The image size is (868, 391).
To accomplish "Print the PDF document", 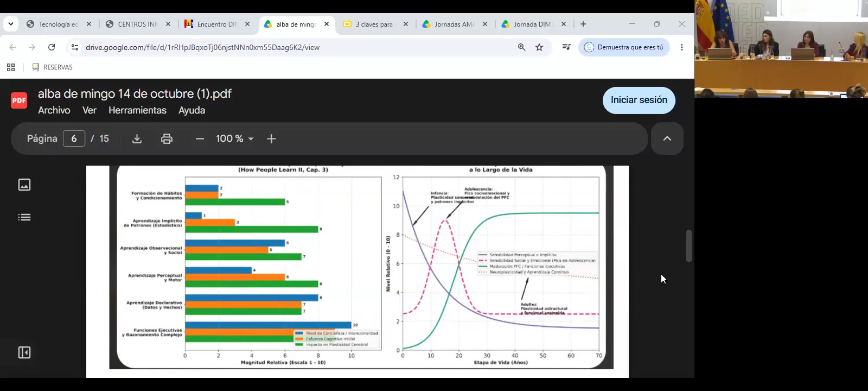I will click(167, 139).
